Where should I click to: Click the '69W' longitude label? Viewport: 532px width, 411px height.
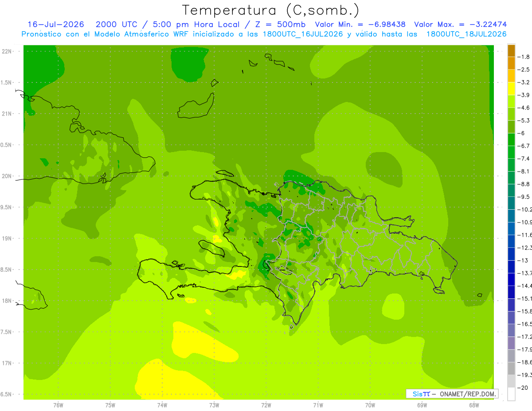[422, 405]
